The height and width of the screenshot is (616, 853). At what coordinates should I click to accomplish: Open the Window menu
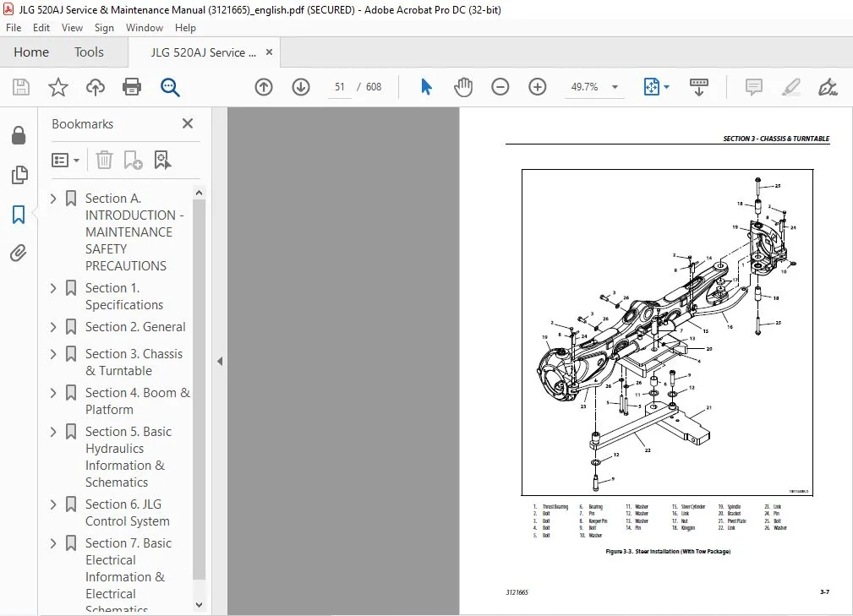[145, 28]
